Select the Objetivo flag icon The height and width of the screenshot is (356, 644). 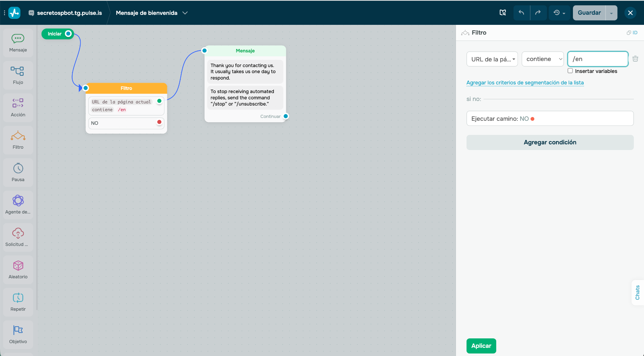point(18,330)
